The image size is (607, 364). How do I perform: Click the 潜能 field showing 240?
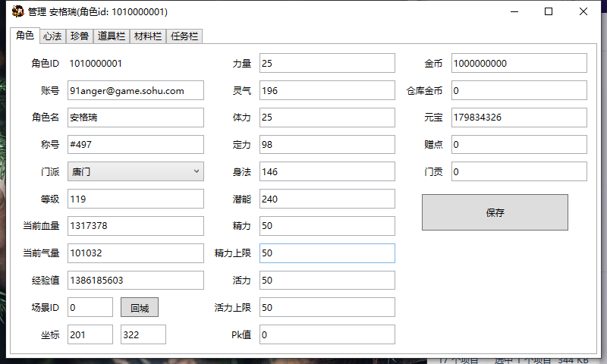click(x=327, y=199)
